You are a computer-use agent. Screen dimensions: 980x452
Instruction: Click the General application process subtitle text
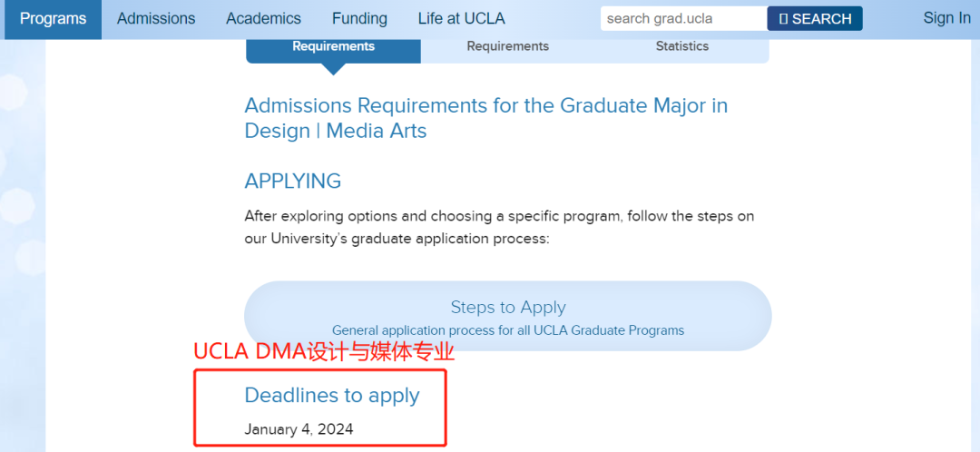pyautogui.click(x=507, y=330)
